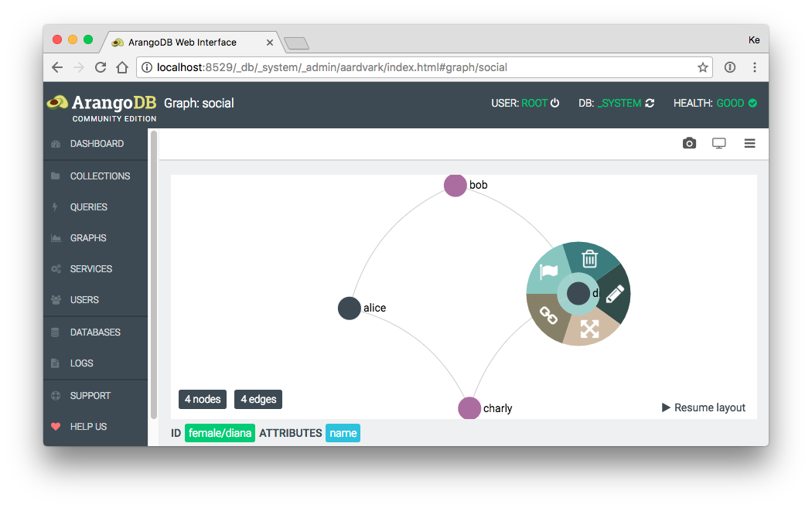Go to Queries in the sidebar
The image size is (812, 508).
pos(88,207)
